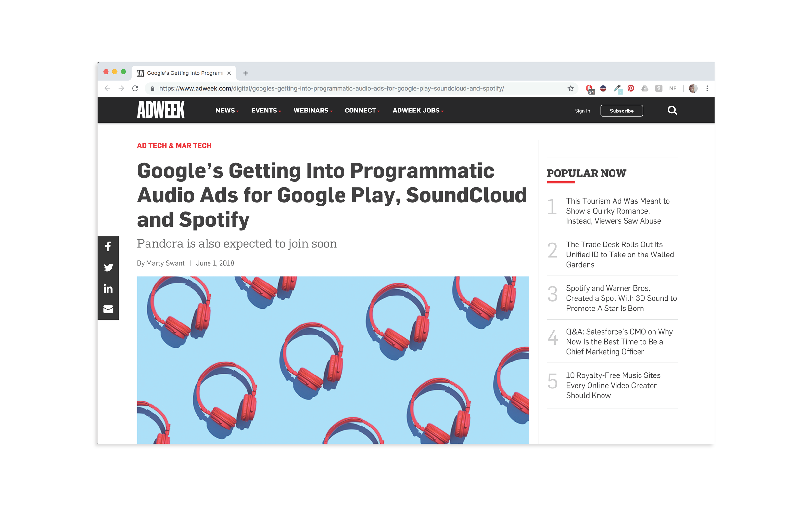Click the address bar URL
The height and width of the screenshot is (526, 812).
[331, 88]
